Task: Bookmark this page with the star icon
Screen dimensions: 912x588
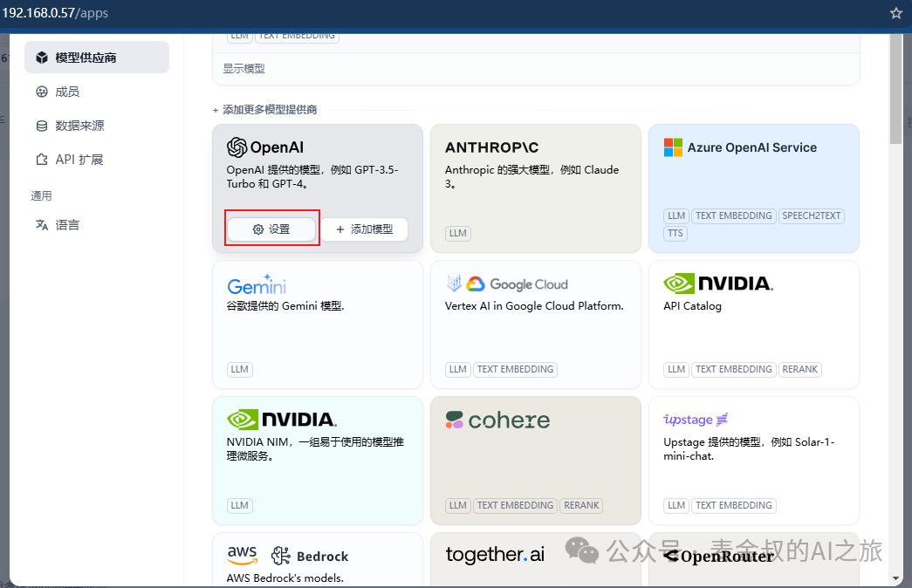Action: [895, 13]
